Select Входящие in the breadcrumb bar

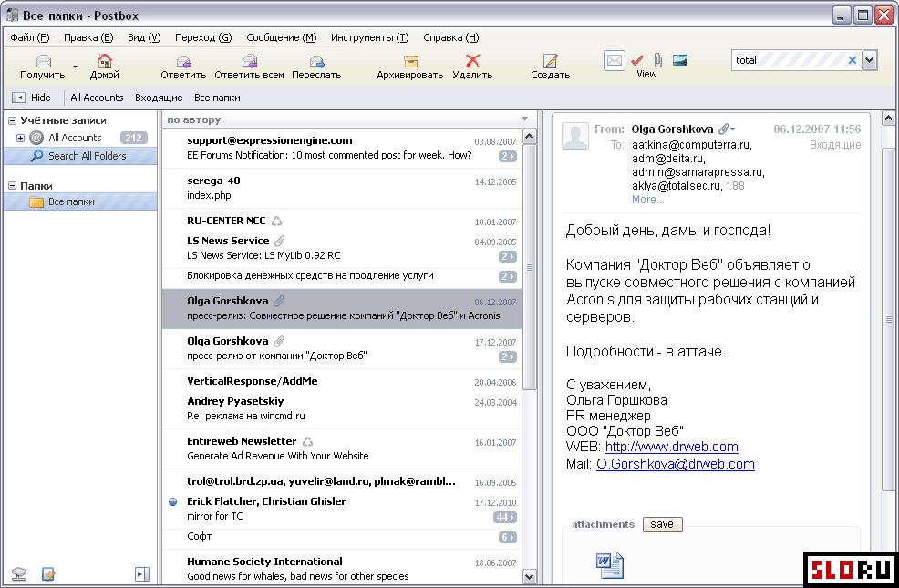coord(159,98)
